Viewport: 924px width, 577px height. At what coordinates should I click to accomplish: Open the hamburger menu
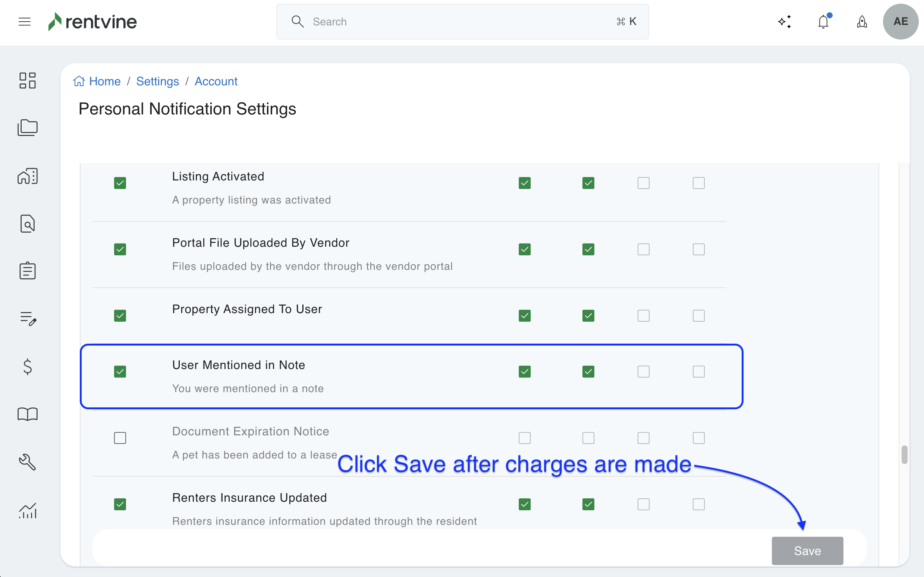[x=25, y=22]
